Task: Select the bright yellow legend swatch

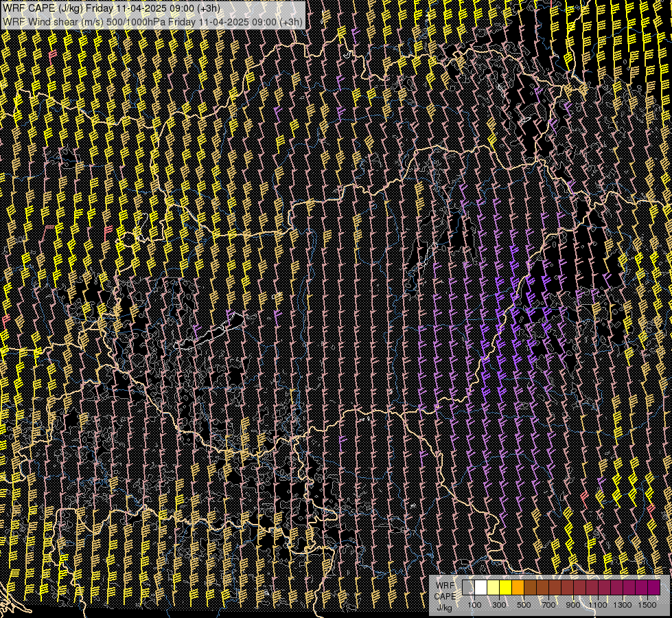Action: coord(506,587)
